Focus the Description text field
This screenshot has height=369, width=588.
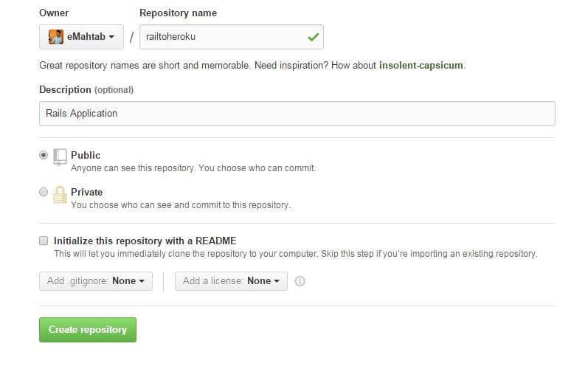pos(297,113)
